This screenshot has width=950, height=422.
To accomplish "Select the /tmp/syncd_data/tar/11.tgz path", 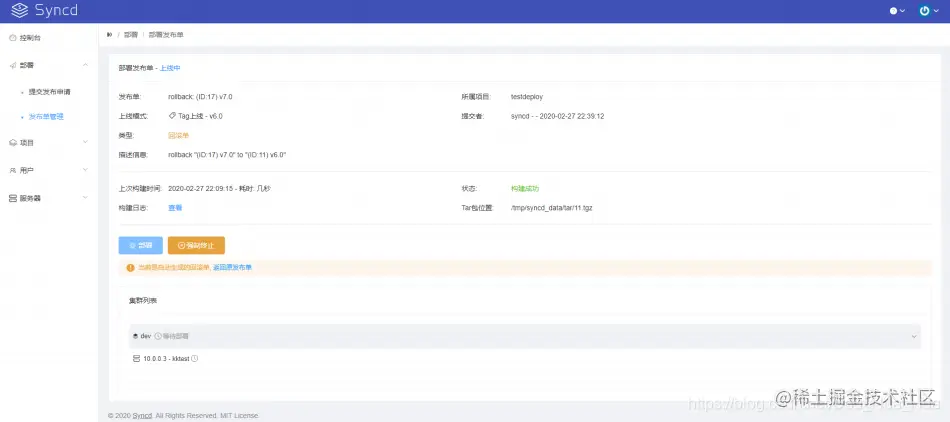I will point(551,208).
